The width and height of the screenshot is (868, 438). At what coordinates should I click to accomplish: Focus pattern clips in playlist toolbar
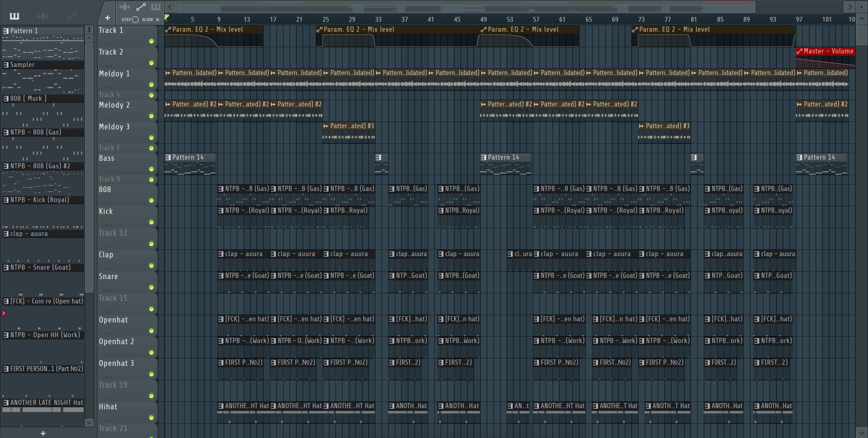(x=156, y=7)
